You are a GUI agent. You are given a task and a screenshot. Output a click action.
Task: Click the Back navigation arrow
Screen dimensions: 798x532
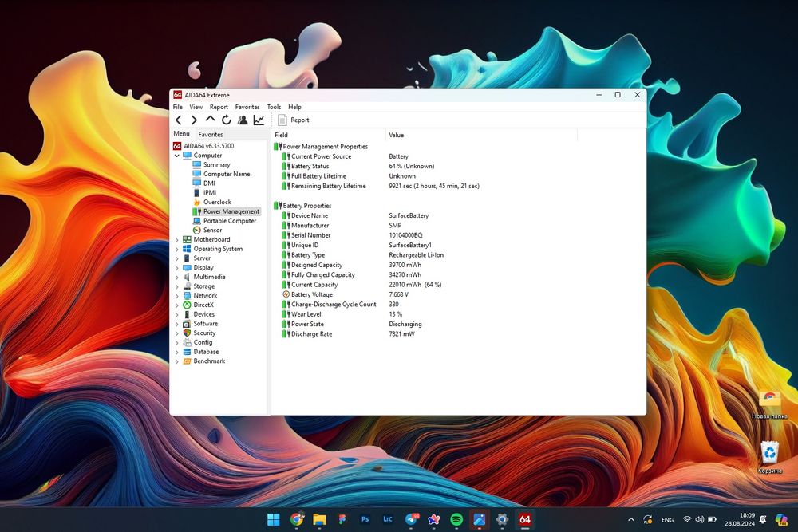click(179, 120)
